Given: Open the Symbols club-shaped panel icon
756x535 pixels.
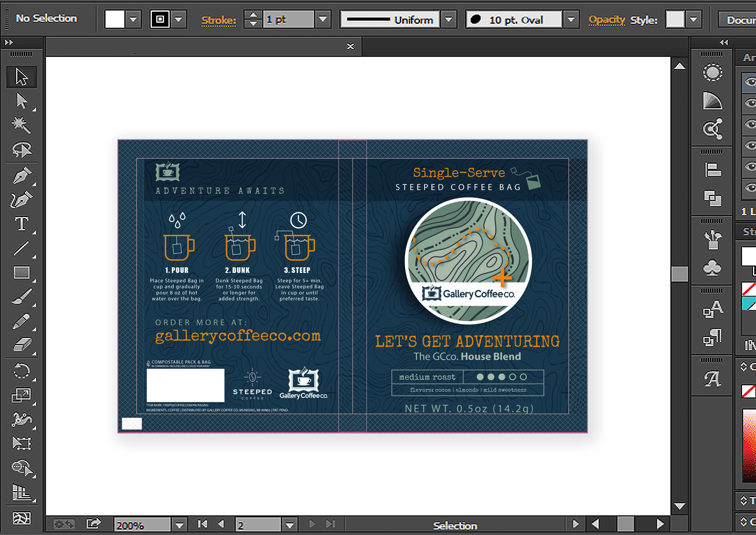Looking at the screenshot, I should click(x=713, y=267).
